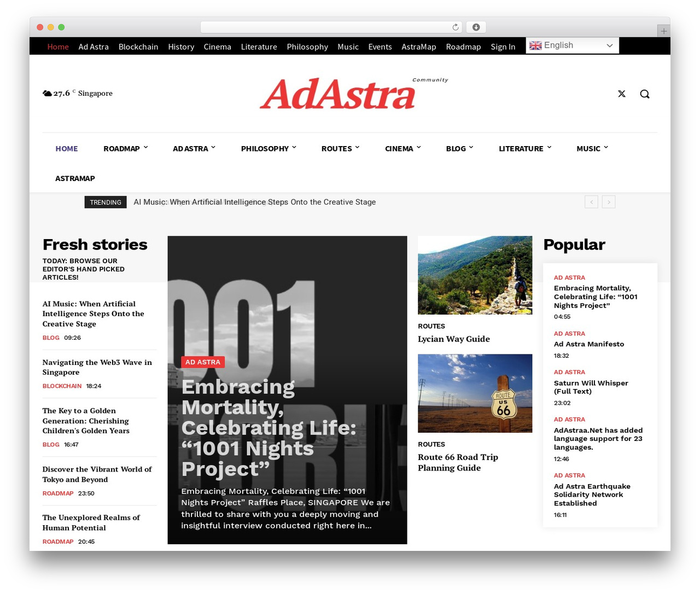Expand the Philosophy main menu
The image size is (700, 593).
[269, 149]
